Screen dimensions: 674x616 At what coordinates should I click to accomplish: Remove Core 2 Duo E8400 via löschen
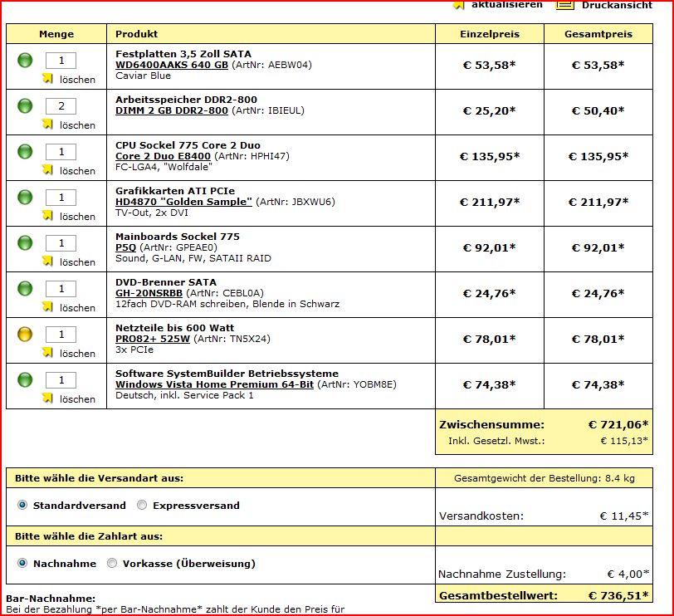pyautogui.click(x=77, y=171)
